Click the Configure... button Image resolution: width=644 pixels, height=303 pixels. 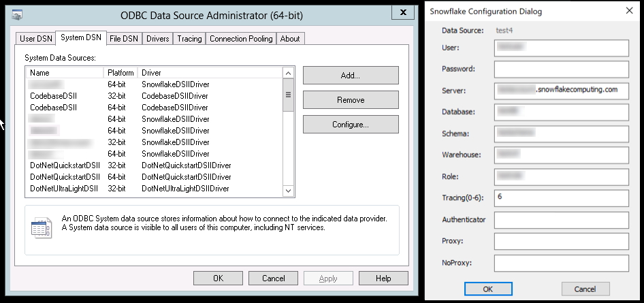(x=351, y=125)
